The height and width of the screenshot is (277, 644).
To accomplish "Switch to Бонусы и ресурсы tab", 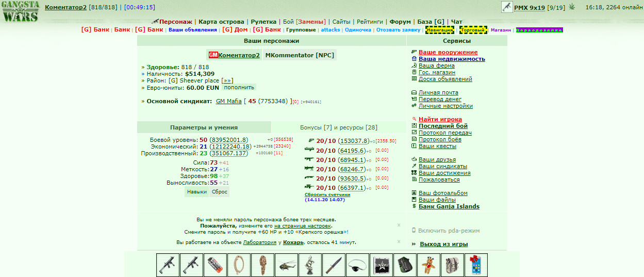I will point(339,127).
